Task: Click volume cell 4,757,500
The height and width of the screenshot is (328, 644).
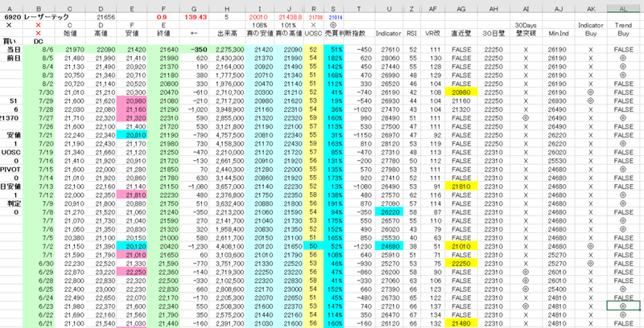Action: click(227, 135)
